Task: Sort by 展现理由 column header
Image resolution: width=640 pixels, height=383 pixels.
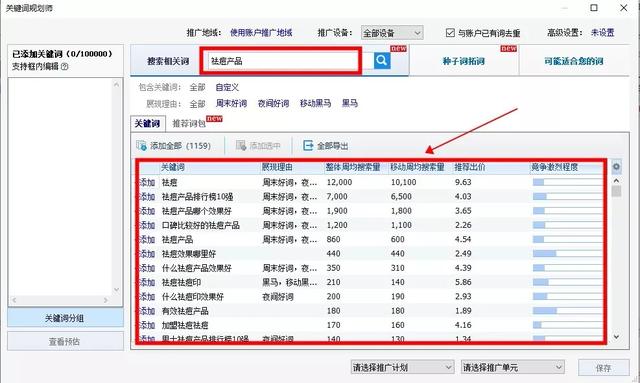Action: click(277, 167)
